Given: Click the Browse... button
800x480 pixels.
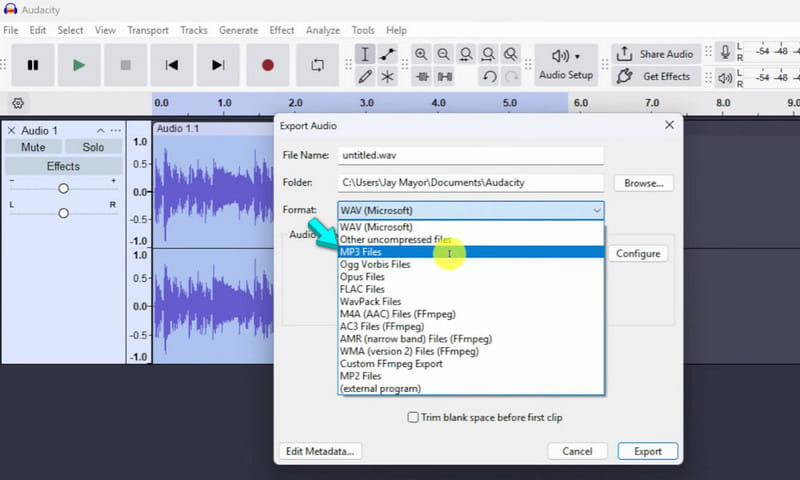Looking at the screenshot, I should click(x=644, y=183).
